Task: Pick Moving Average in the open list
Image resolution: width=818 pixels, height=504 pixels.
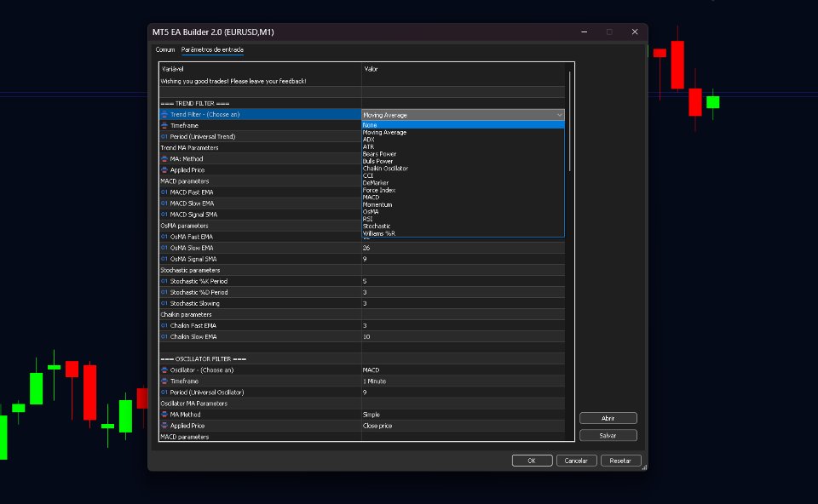Action: click(463, 132)
